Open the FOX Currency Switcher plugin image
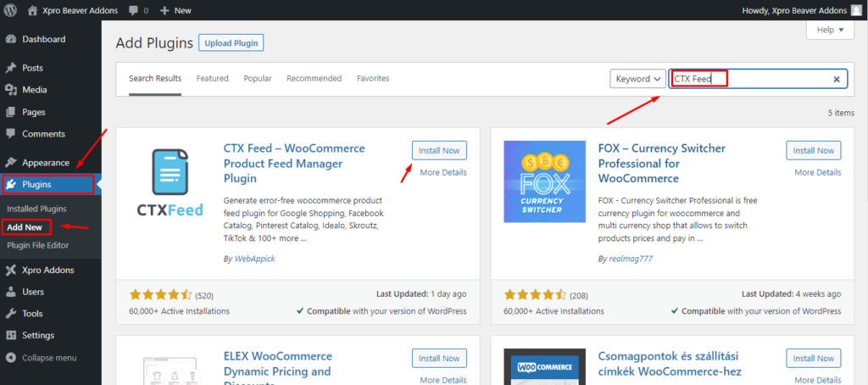The height and width of the screenshot is (385, 868). point(544,181)
